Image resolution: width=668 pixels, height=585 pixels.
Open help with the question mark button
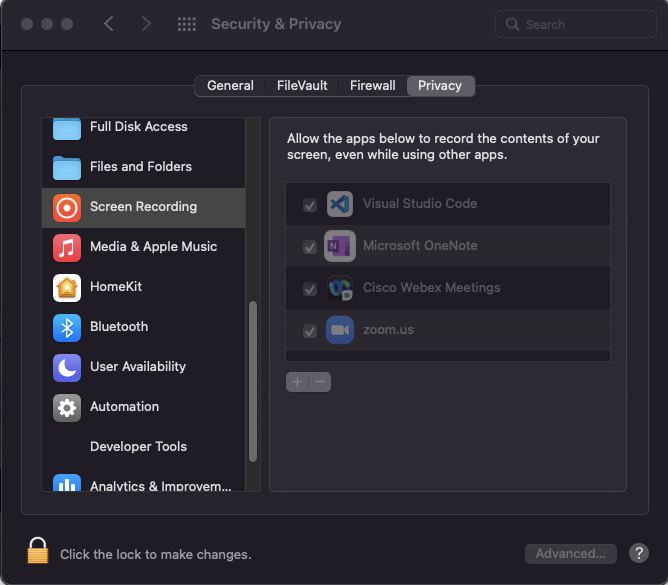639,553
